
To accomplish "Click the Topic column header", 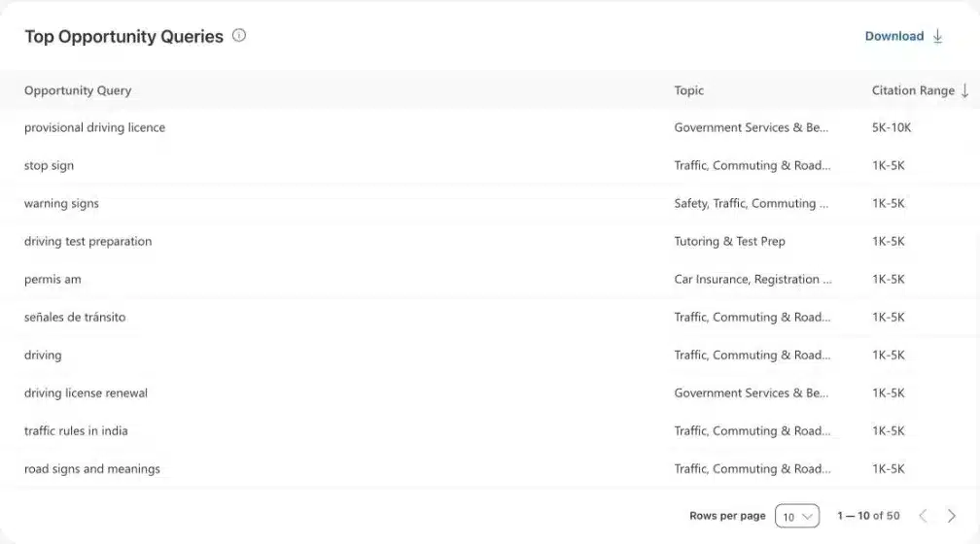I will [x=688, y=90].
